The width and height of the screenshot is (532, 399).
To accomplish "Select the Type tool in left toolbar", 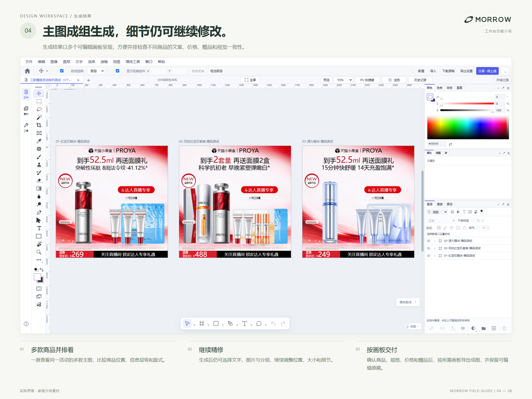I will (x=39, y=228).
